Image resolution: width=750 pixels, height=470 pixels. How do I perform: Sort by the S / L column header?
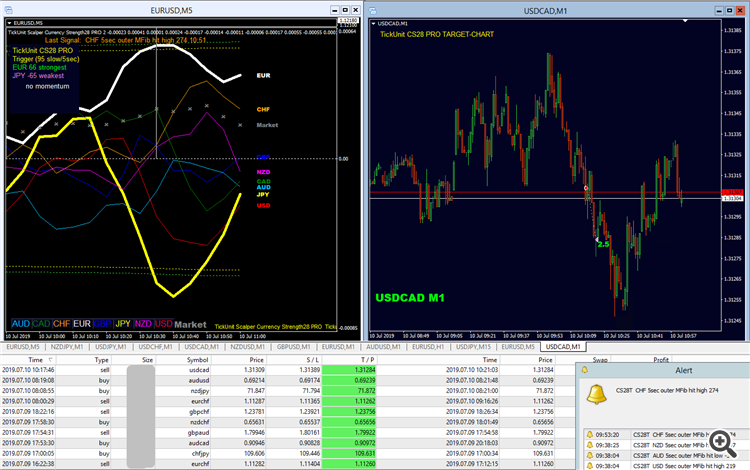tap(312, 360)
